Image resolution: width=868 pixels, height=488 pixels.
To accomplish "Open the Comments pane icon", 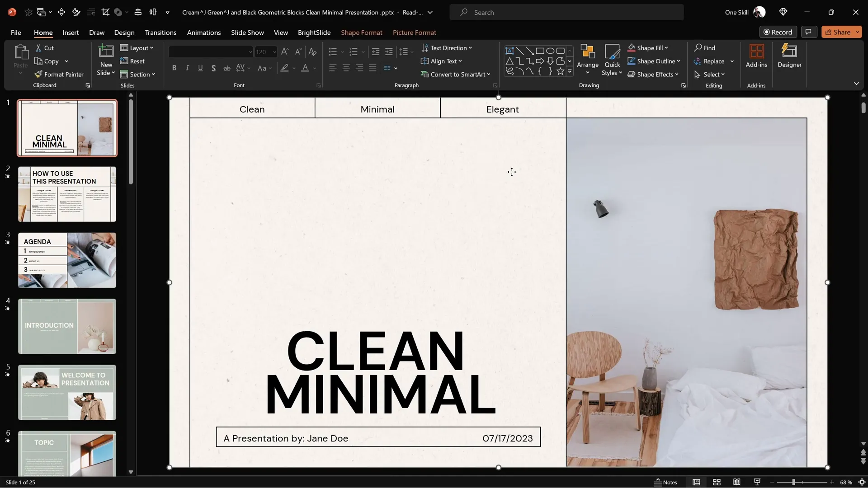I will coord(808,32).
